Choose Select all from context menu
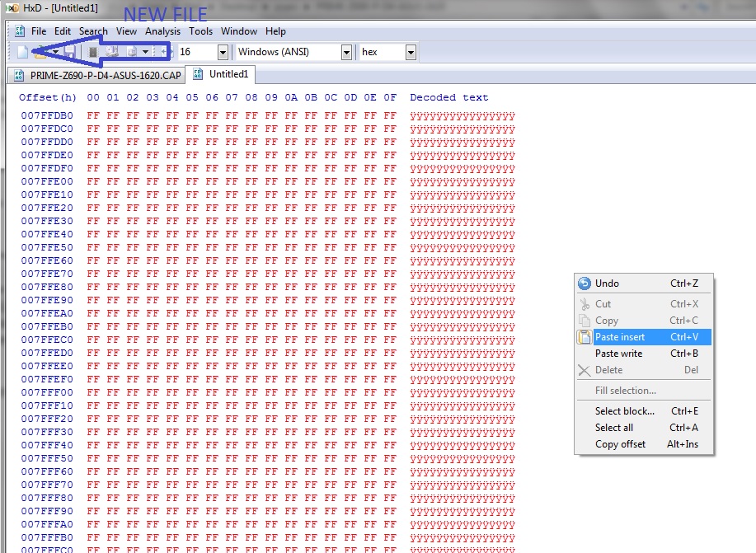Screen dimensions: 756x553 click(x=614, y=428)
